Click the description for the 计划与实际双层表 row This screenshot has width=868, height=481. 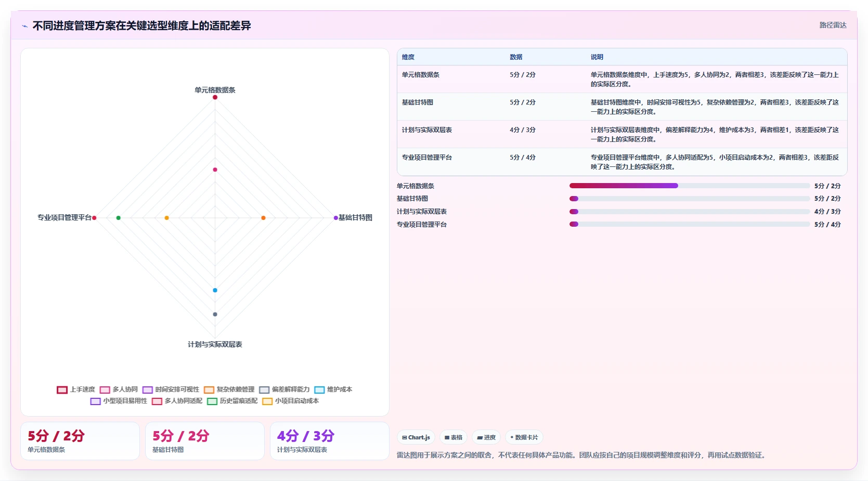[x=715, y=135]
